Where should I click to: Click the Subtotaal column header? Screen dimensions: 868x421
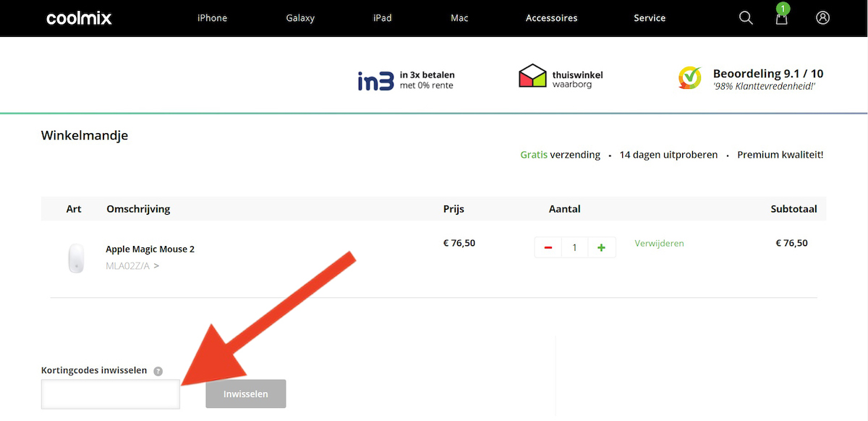[x=794, y=209]
